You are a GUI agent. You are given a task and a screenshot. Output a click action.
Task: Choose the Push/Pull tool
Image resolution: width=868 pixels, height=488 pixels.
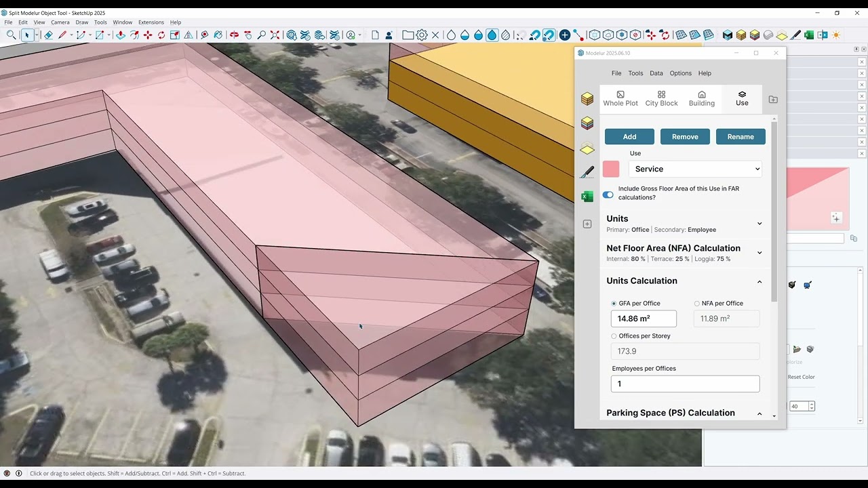point(121,35)
